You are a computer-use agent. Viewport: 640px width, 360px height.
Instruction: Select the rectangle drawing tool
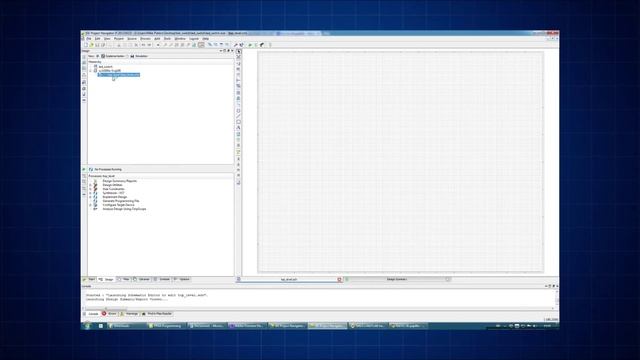239,122
